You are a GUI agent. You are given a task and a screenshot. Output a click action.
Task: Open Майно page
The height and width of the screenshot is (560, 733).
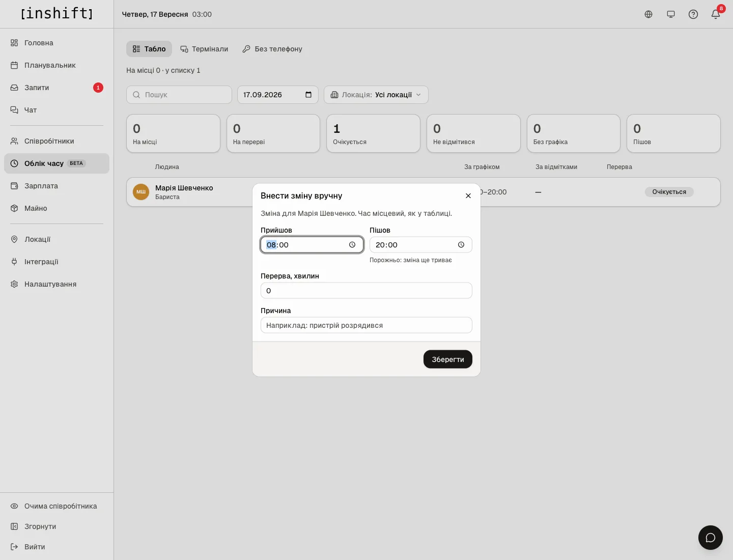click(x=57, y=208)
